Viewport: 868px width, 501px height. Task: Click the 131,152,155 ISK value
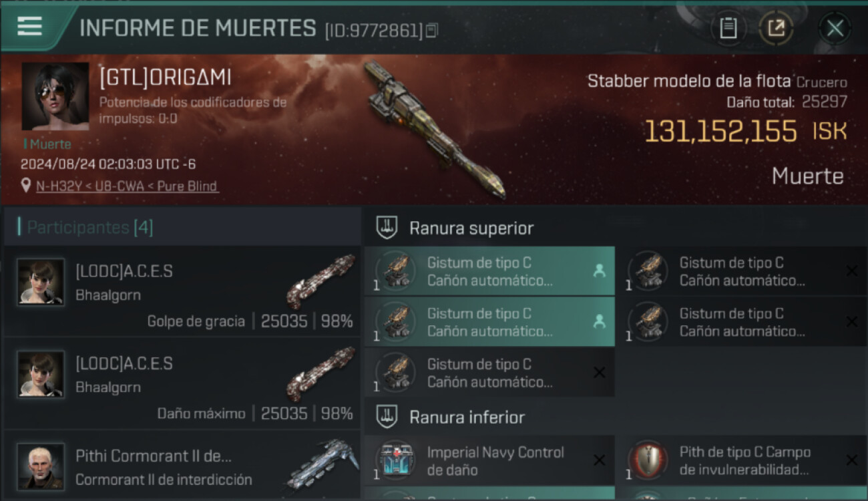746,131
